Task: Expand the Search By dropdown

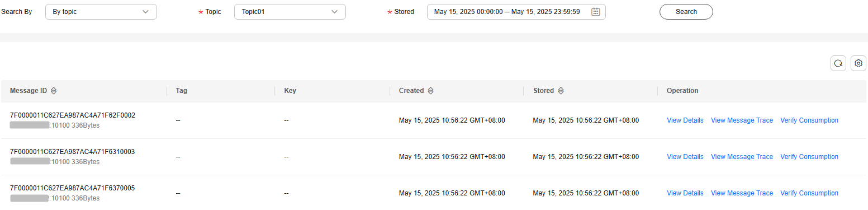Action: (101, 12)
